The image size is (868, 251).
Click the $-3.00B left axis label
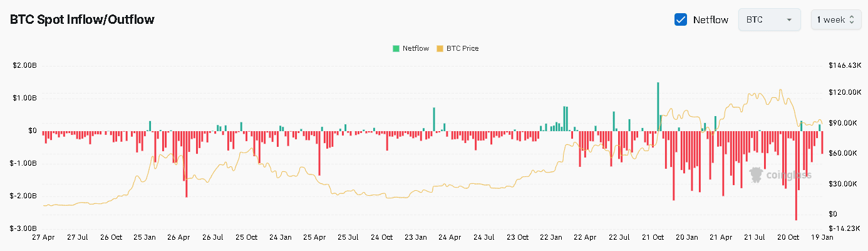(x=24, y=229)
